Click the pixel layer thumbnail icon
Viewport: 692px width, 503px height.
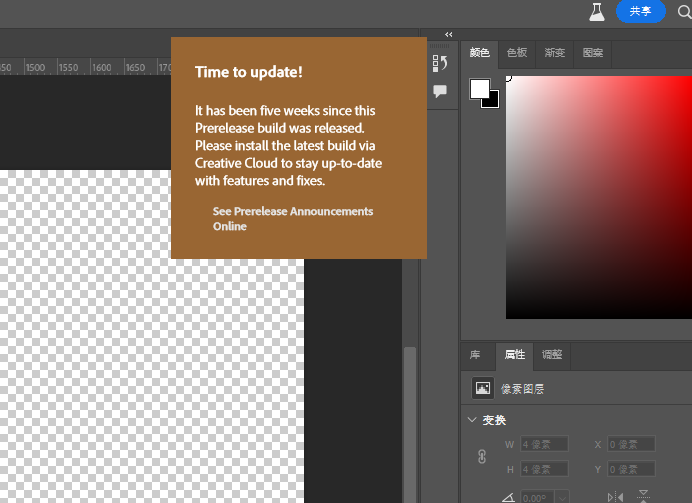[x=483, y=388]
